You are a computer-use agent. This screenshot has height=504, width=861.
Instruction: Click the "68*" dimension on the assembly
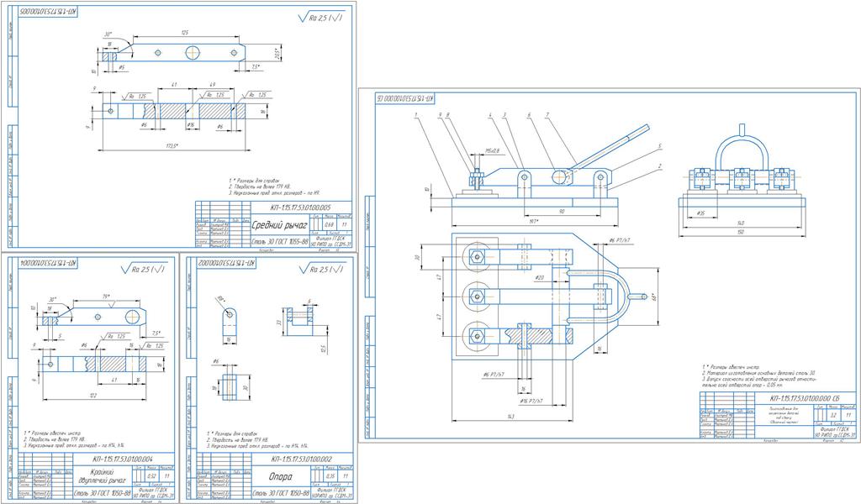655,297
